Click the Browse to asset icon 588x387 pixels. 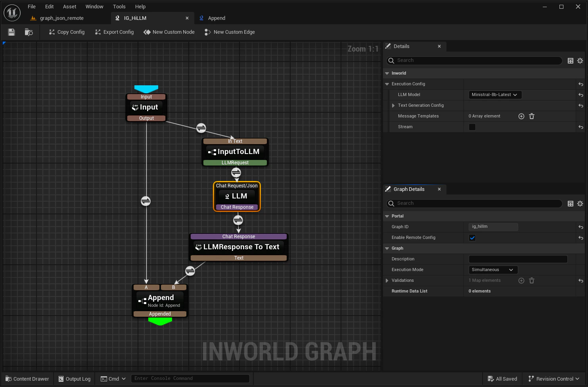tap(29, 32)
